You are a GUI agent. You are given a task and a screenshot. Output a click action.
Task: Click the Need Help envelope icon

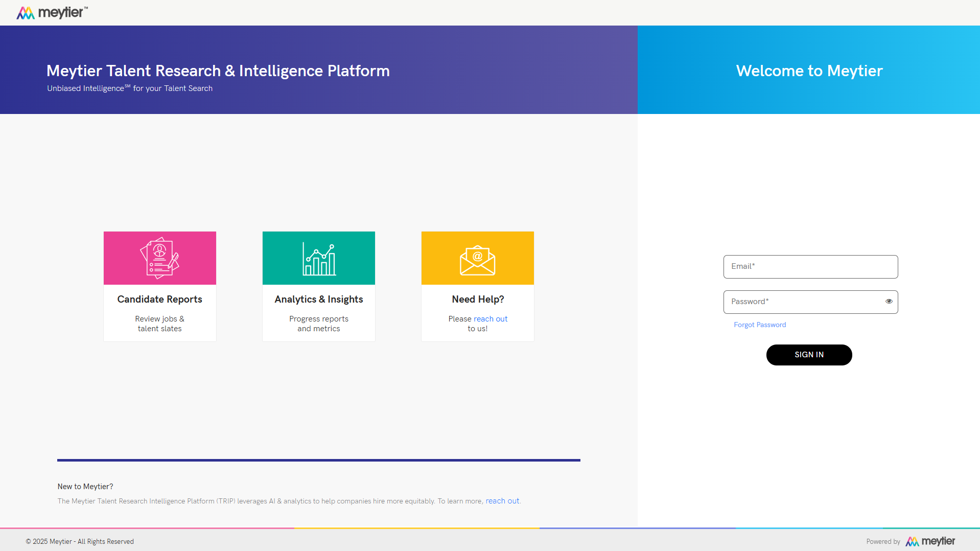pos(477,260)
